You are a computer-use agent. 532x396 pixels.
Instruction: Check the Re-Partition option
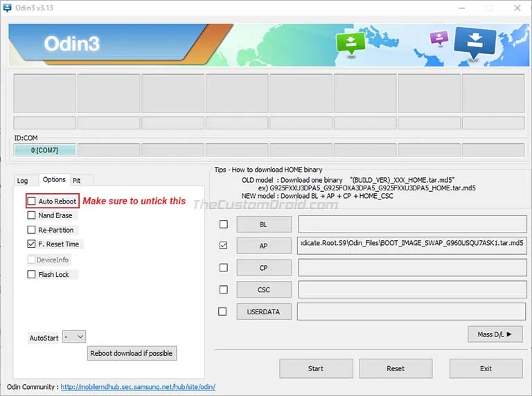point(31,230)
